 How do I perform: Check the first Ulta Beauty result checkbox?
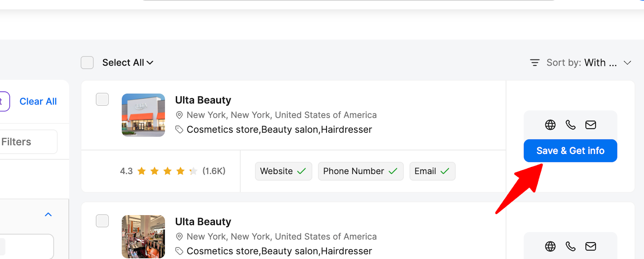tap(102, 99)
